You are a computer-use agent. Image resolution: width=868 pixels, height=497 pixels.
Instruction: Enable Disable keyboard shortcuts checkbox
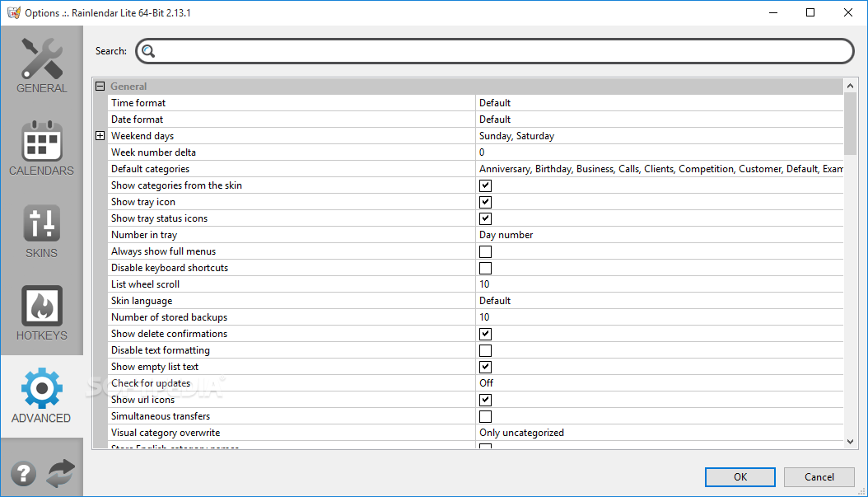(486, 268)
